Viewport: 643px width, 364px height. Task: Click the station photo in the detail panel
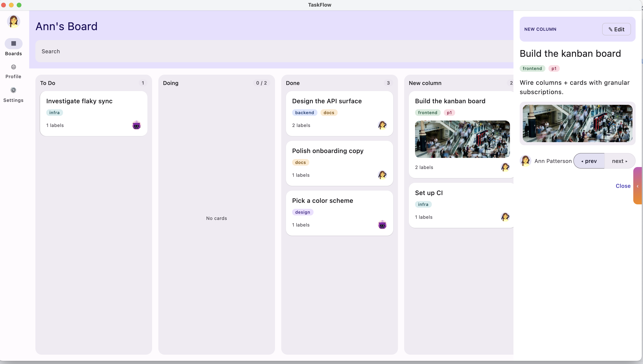point(577,123)
